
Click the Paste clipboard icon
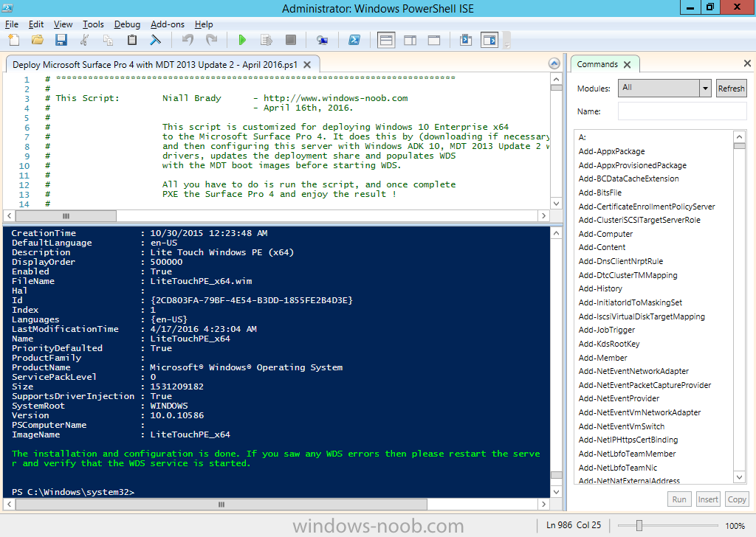coord(131,40)
